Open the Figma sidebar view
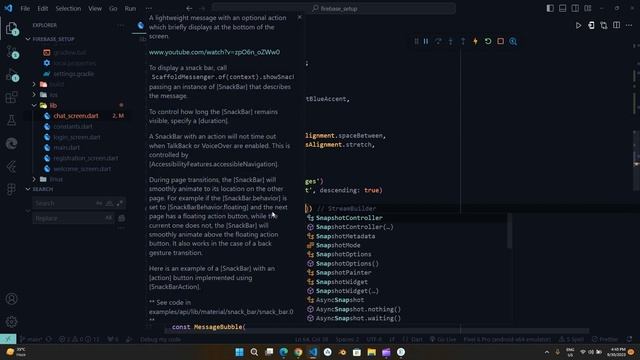Image resolution: width=640 pixels, height=360 pixels. (x=11, y=189)
